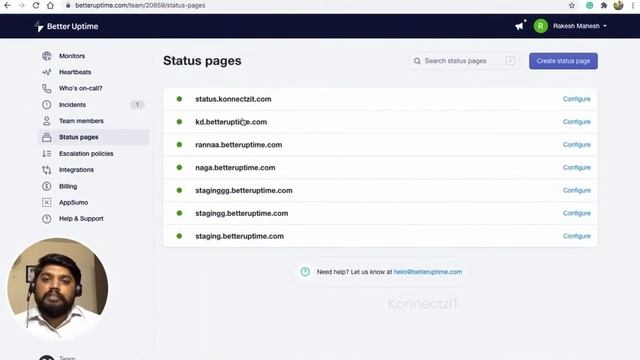This screenshot has height=360, width=640.
Task: Click the Create status page button
Action: (x=563, y=61)
